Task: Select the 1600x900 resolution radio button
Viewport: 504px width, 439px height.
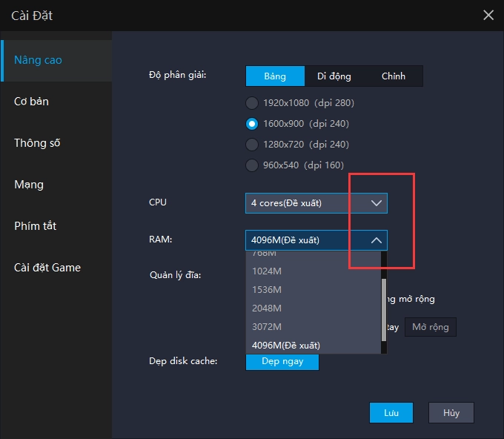Action: (252, 124)
